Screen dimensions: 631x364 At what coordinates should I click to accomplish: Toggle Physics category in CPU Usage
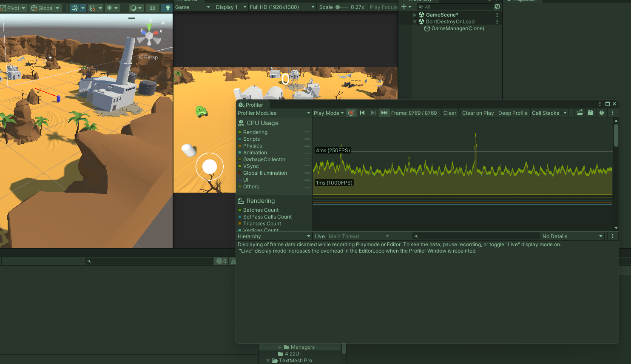tap(252, 146)
